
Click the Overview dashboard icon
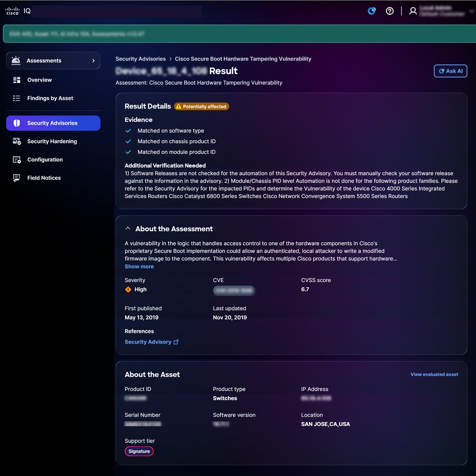coord(17,80)
